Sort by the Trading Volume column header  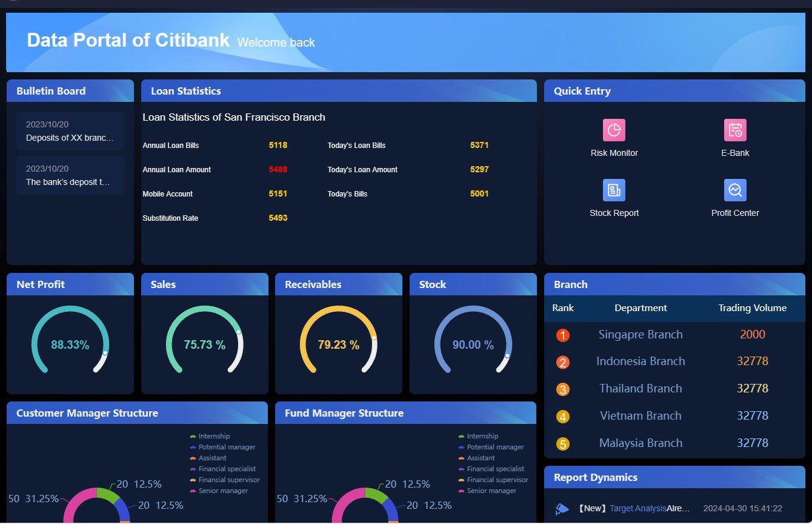pos(753,308)
